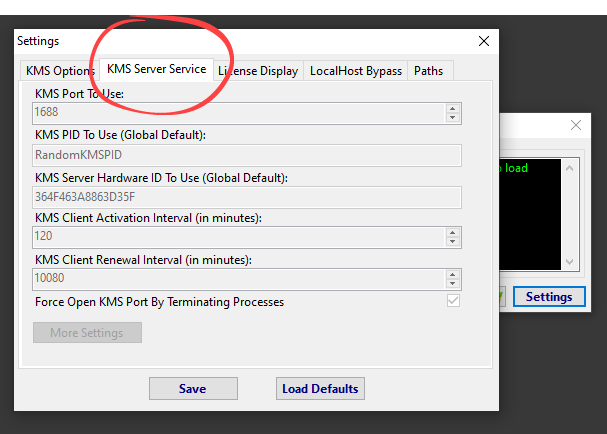Switch to the KMS Options tab
The width and height of the screenshot is (607, 434).
click(60, 71)
